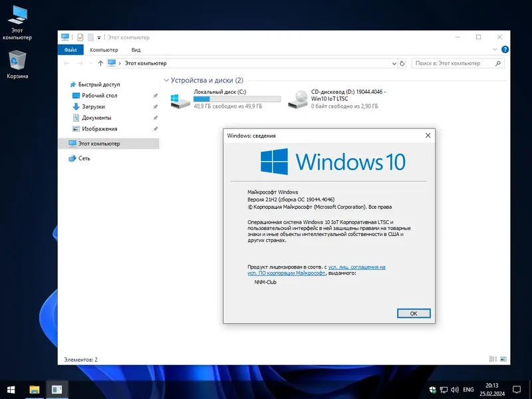Select the Корзина recycle bin icon
This screenshot has width=532, height=399.
(x=17, y=65)
